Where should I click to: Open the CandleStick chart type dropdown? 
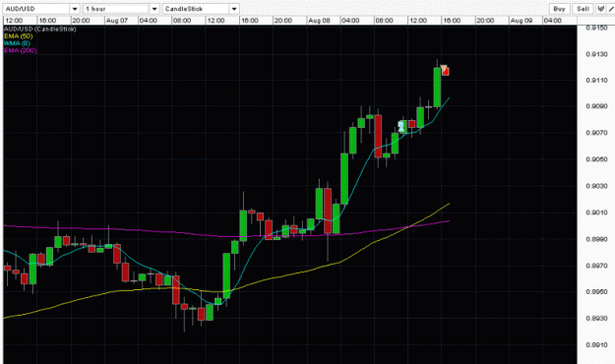click(x=201, y=9)
